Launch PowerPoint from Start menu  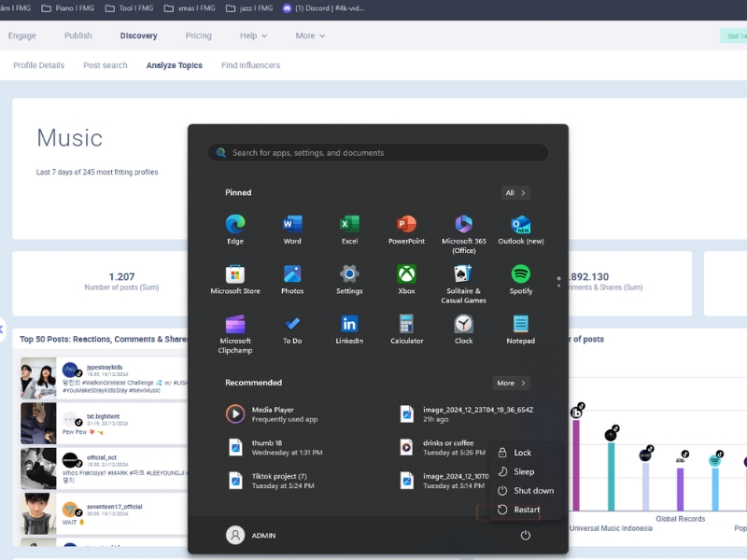(x=406, y=225)
